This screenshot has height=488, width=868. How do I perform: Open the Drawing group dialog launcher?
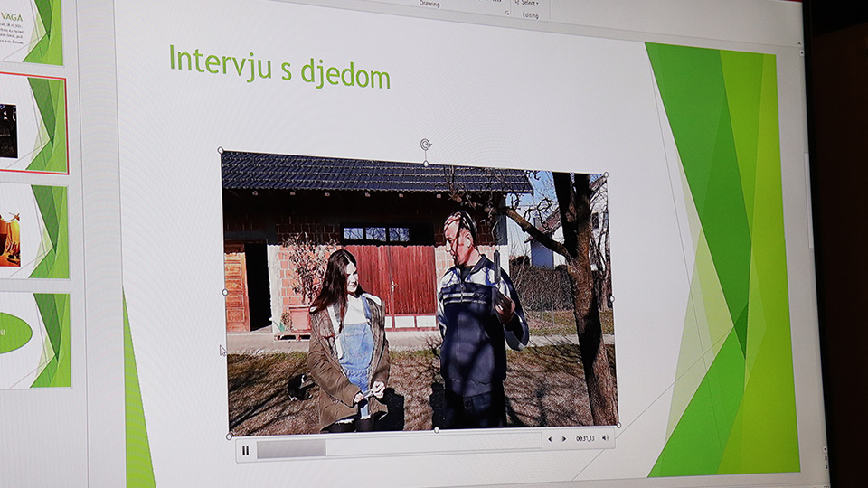click(507, 12)
